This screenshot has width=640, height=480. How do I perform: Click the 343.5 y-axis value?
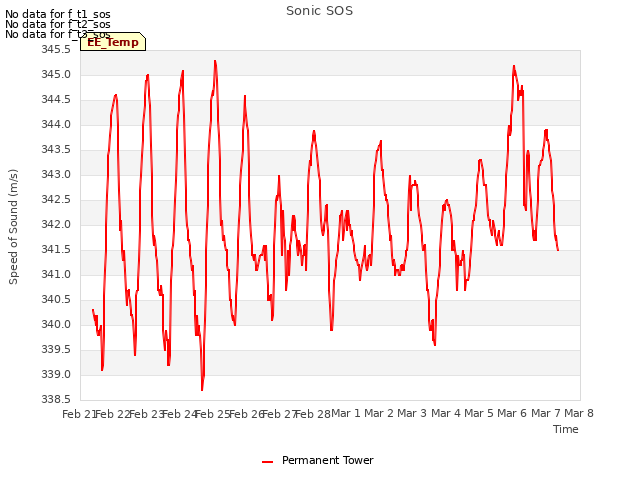pos(56,150)
